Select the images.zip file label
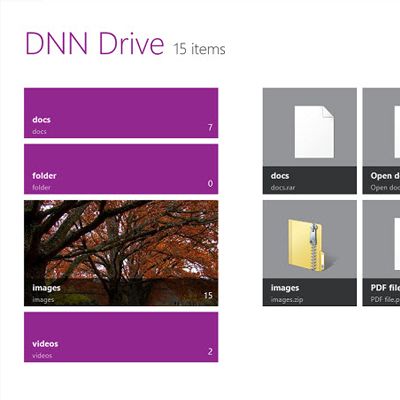400x400 pixels. (287, 300)
